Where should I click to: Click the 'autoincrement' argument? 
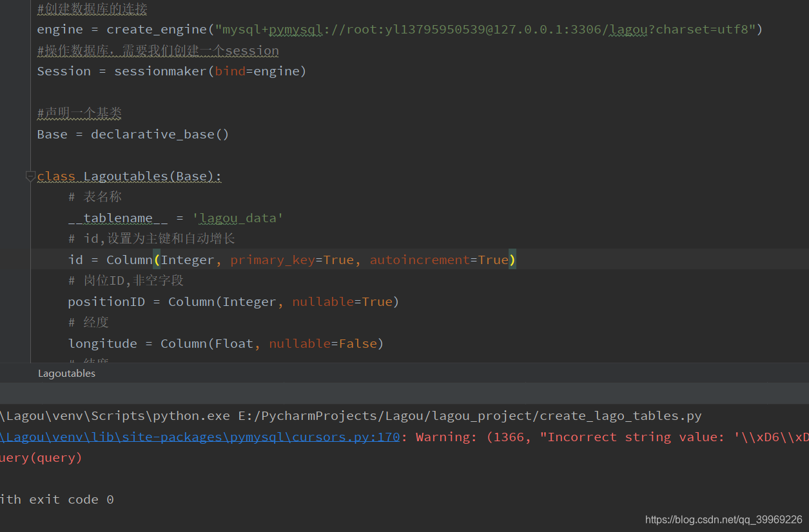coord(420,260)
